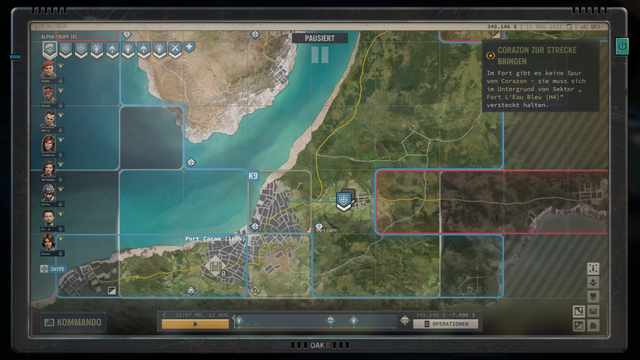Start time with the orange play button

[195, 324]
